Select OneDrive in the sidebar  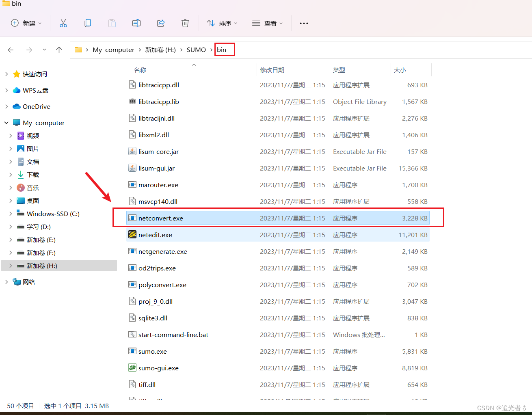point(37,106)
